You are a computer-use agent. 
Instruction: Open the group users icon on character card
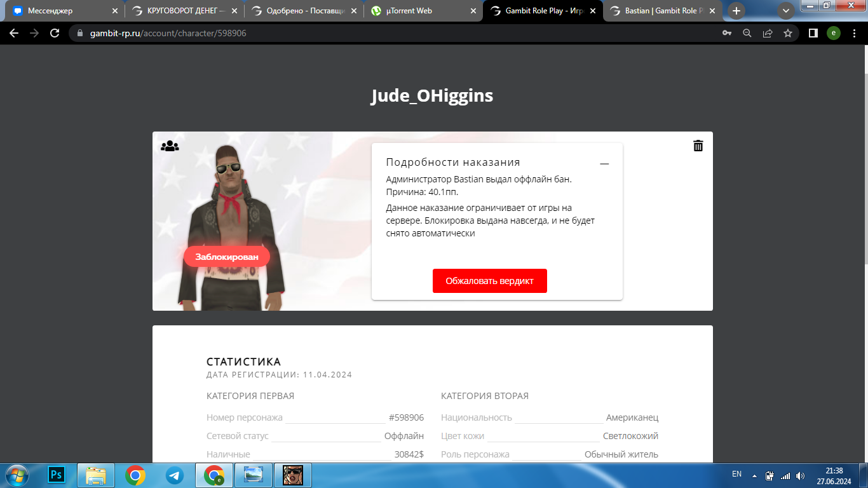[170, 146]
